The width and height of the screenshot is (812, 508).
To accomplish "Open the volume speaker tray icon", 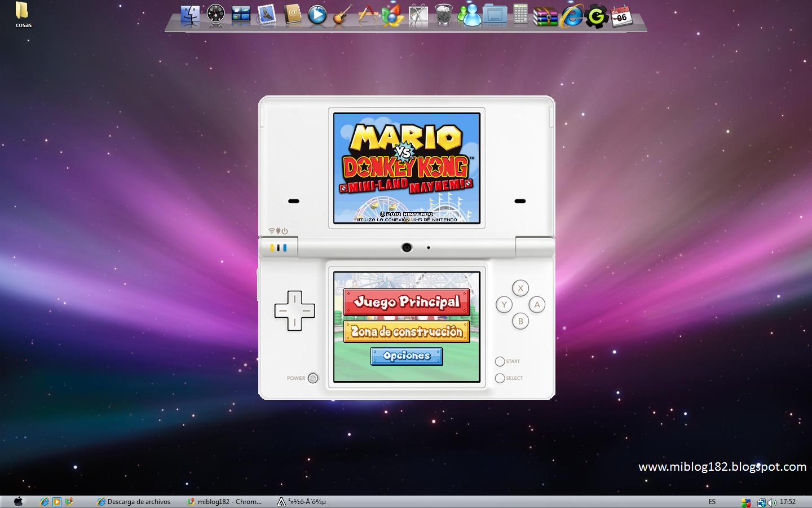I will [771, 502].
